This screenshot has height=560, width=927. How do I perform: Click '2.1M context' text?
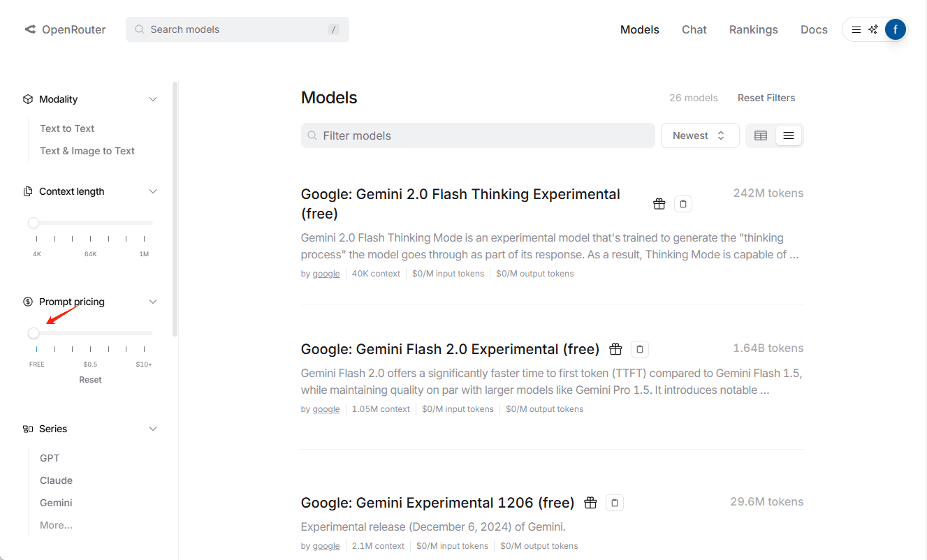pyautogui.click(x=378, y=546)
